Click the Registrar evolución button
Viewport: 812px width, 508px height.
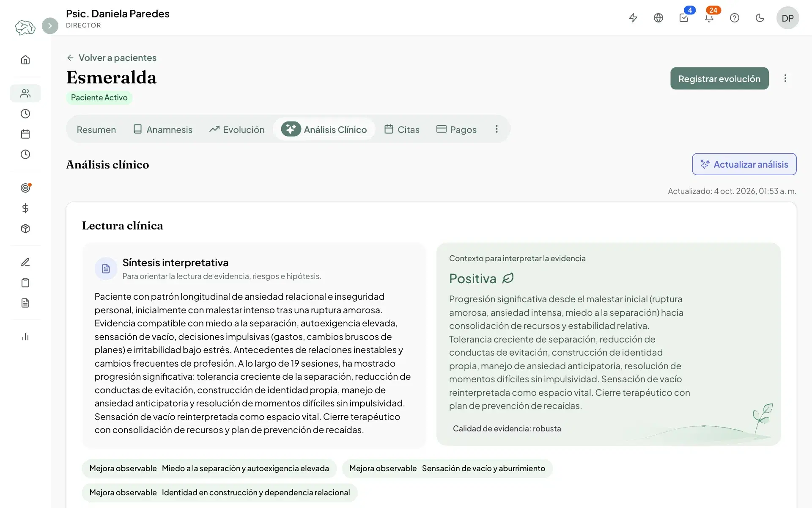pyautogui.click(x=719, y=78)
